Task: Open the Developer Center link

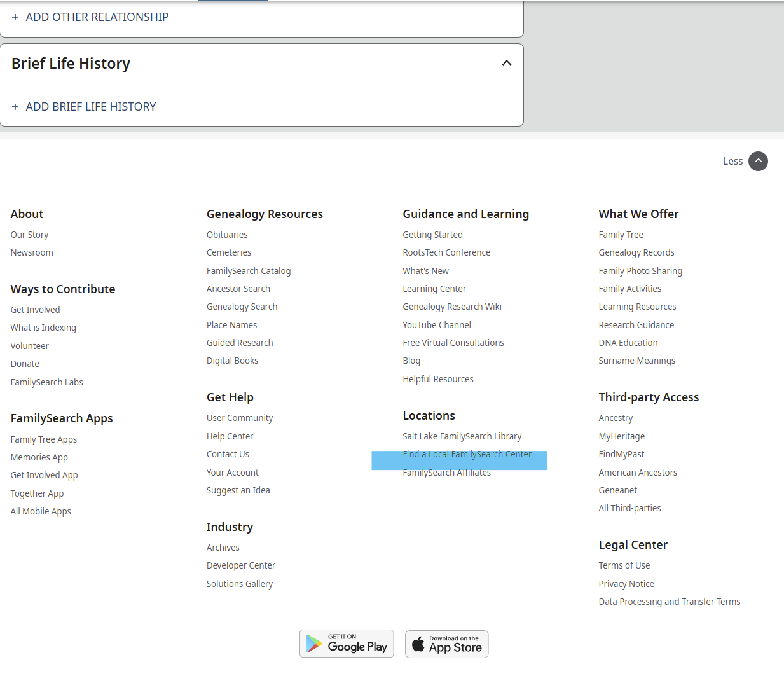Action: pos(240,565)
